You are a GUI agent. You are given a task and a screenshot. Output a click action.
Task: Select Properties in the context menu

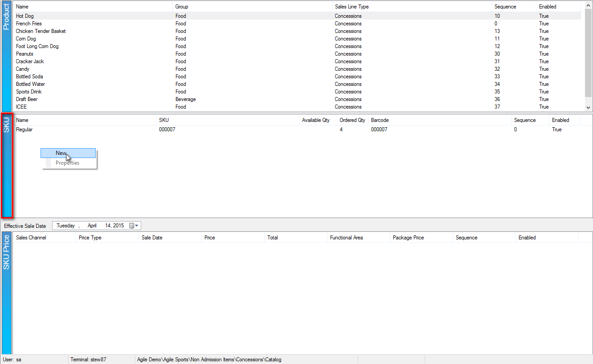(68, 163)
